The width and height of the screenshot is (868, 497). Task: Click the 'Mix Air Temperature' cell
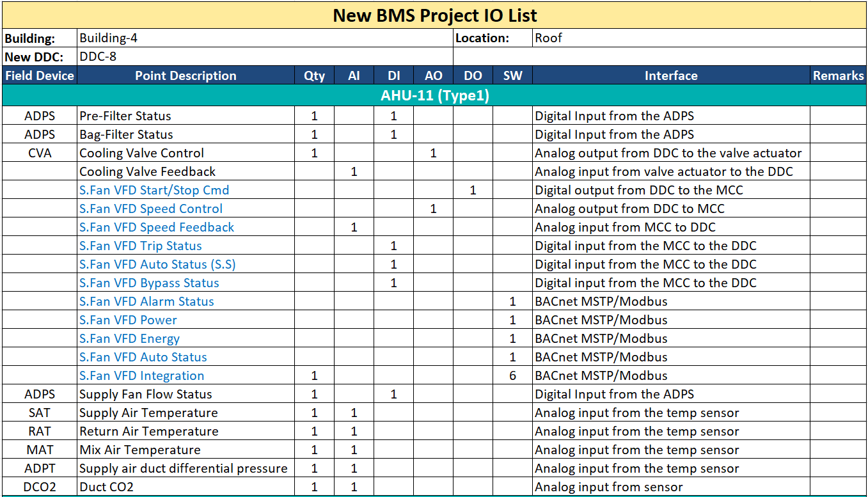tap(185, 450)
